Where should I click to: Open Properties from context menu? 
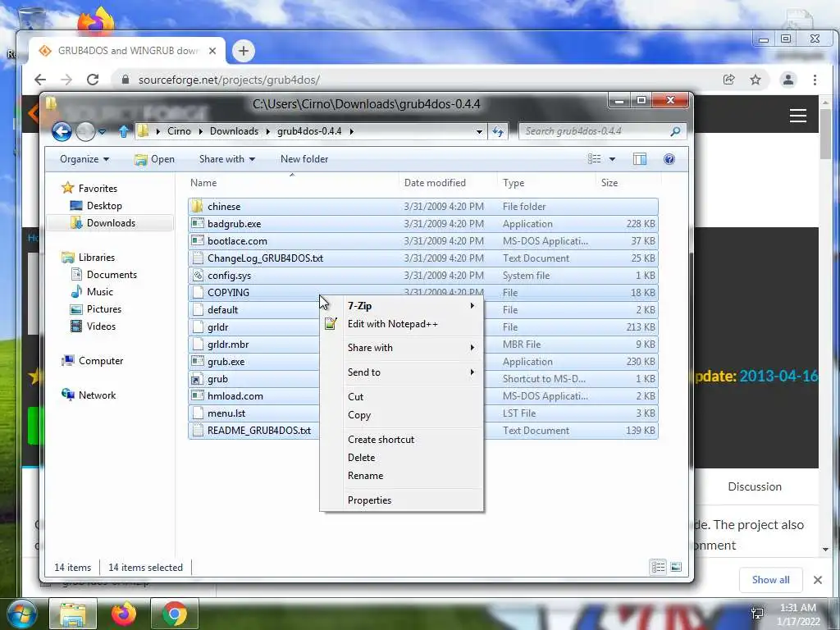tap(401, 500)
